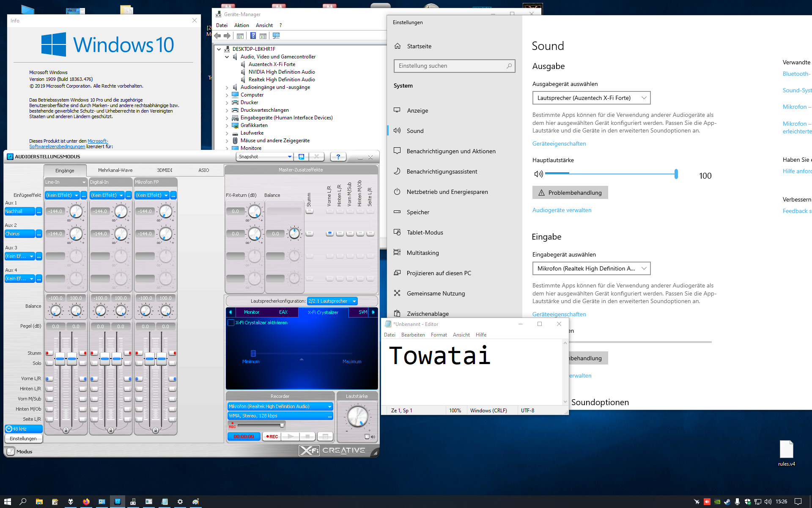
Task: Toggle the 48 kHz sample rate button
Action: point(23,429)
